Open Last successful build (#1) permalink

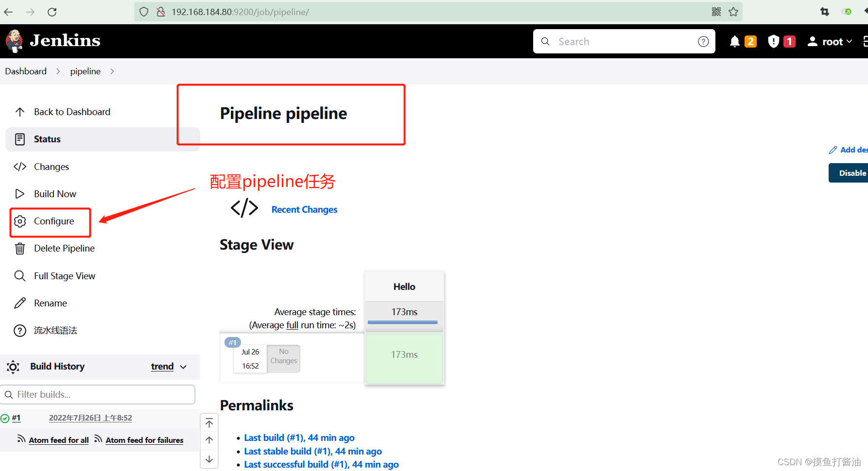point(321,465)
